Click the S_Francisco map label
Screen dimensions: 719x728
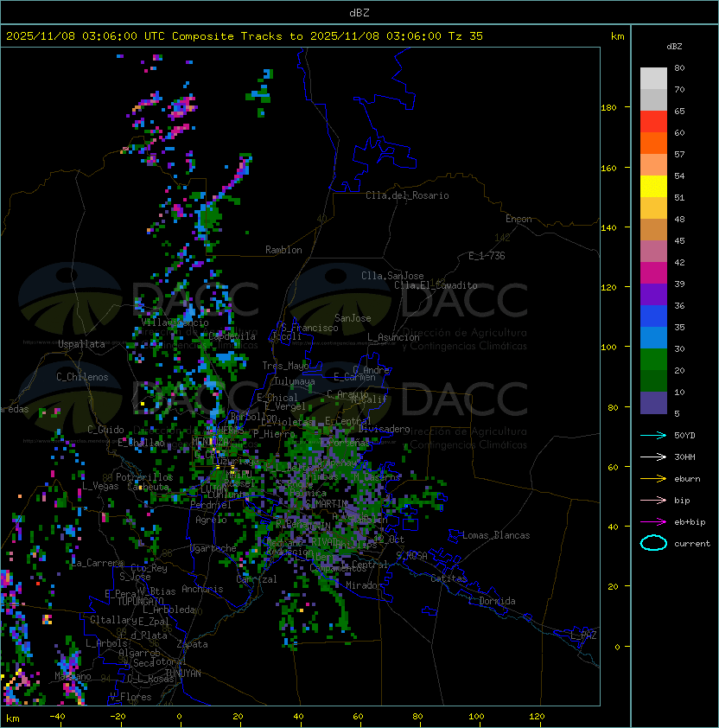click(309, 328)
